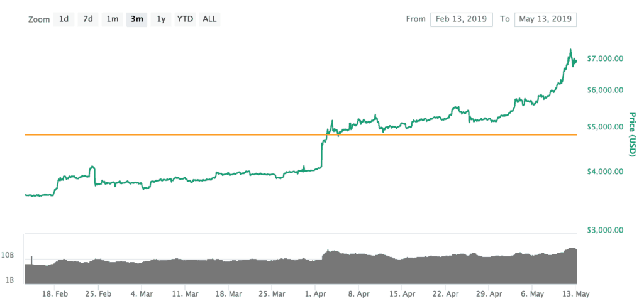This screenshot has height=301, width=644.
Task: Show ALL price history
Action: [x=209, y=19]
